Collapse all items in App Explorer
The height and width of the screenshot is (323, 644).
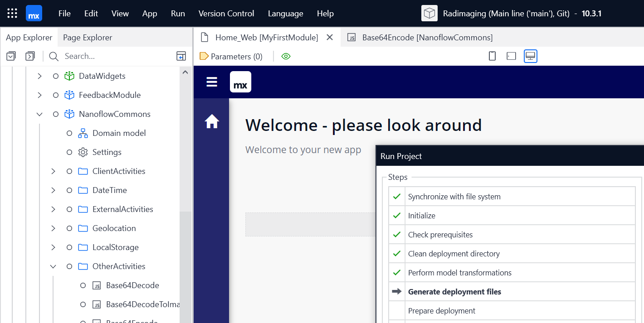tap(11, 56)
